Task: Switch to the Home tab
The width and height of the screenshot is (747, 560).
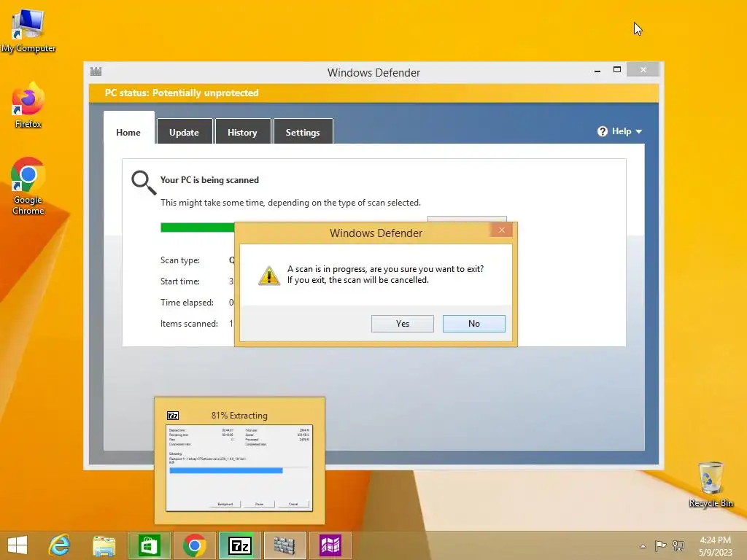Action: pos(128,133)
